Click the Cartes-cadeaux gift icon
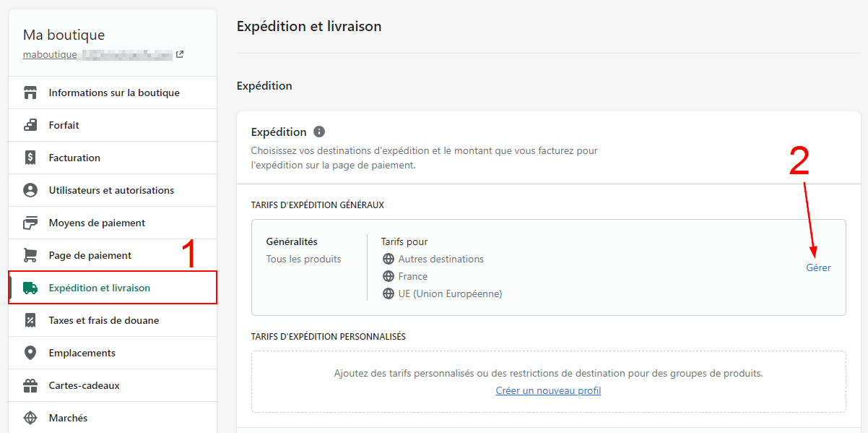The image size is (868, 433). 30,385
